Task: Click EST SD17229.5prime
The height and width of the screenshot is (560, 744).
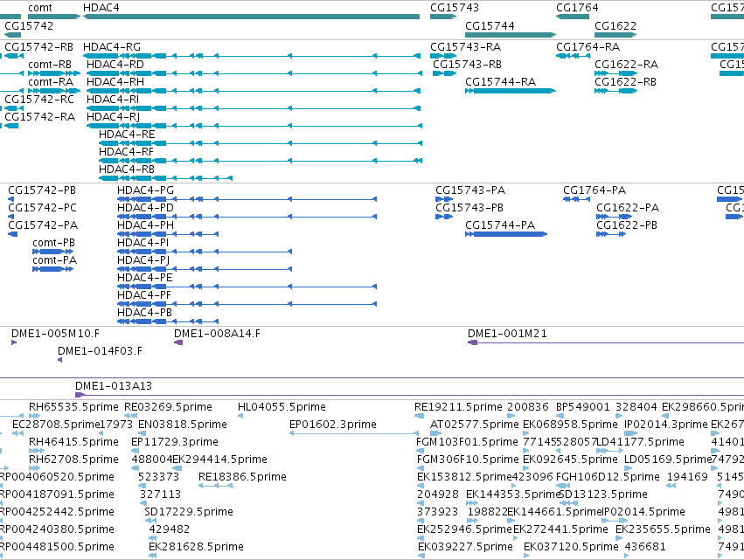Action: (189, 513)
